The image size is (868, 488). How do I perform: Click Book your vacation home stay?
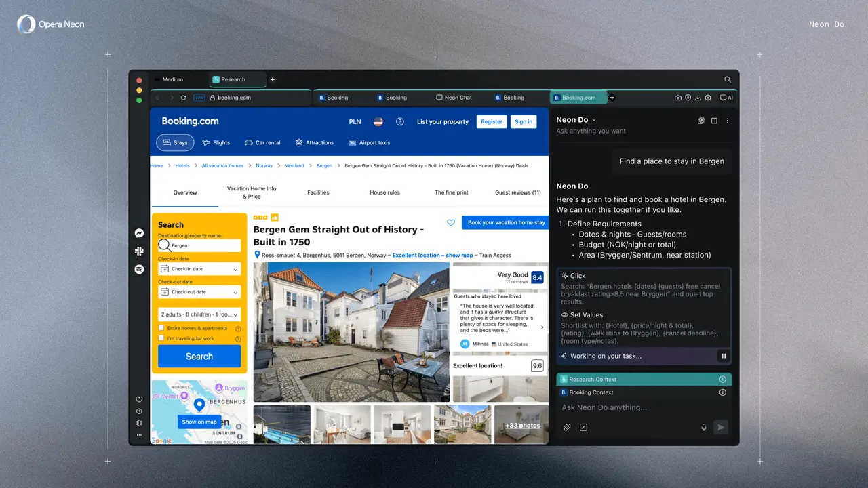[x=505, y=222]
